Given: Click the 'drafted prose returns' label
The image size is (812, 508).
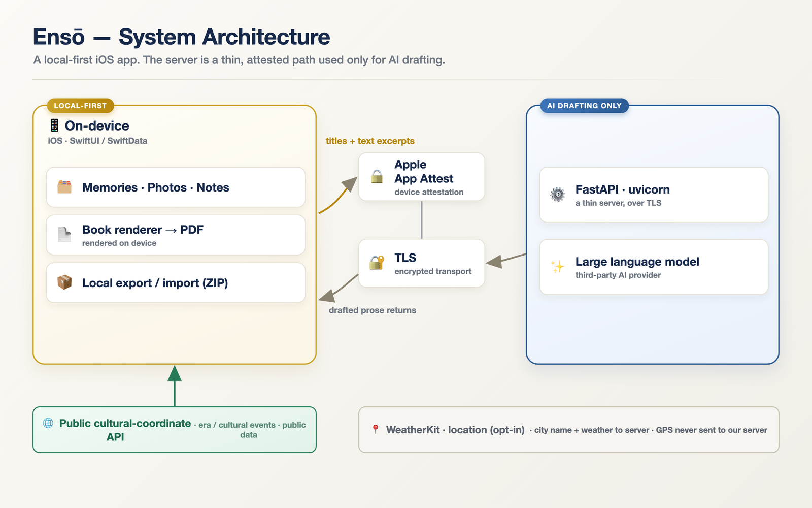Looking at the screenshot, I should [373, 310].
